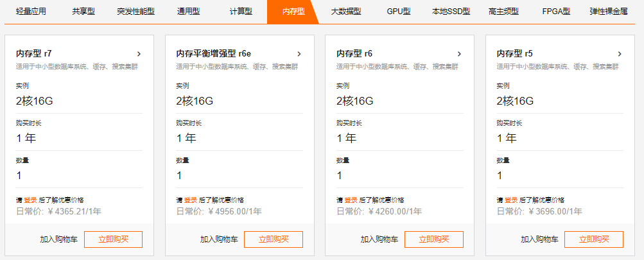Switch to the FPGA型 tab
644x260 pixels.
[556, 12]
